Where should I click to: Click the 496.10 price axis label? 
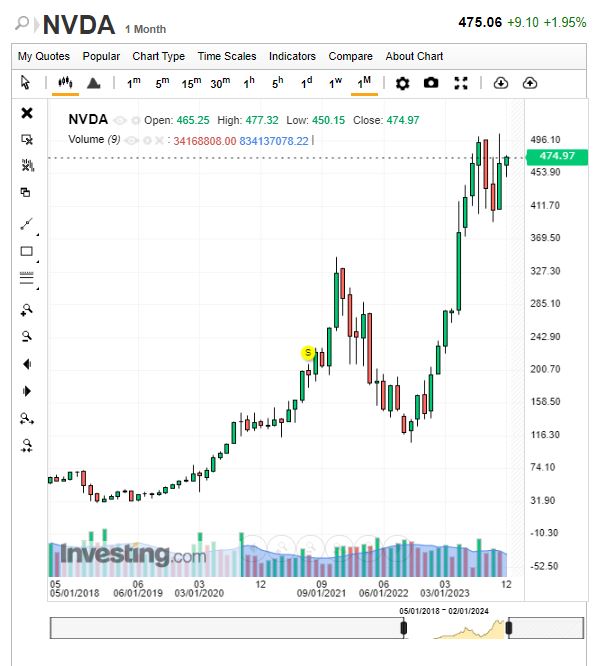[x=545, y=140]
